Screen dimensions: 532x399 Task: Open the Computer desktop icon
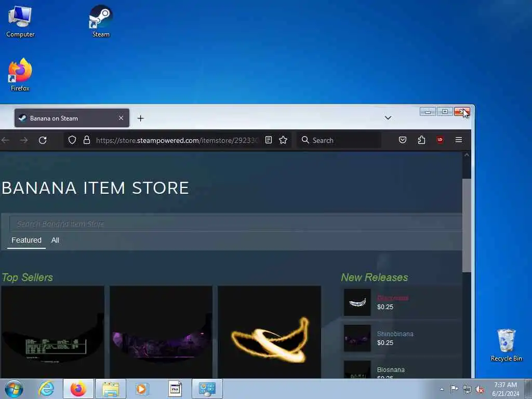pos(20,21)
